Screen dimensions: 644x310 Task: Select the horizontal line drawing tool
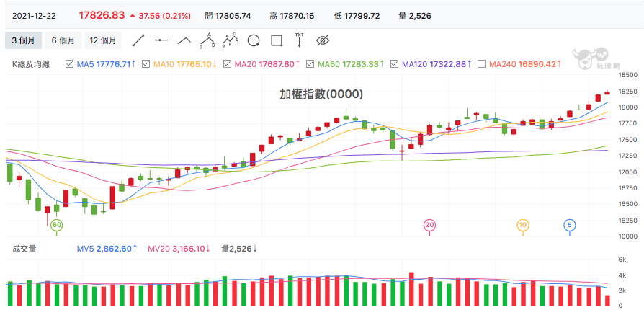161,40
